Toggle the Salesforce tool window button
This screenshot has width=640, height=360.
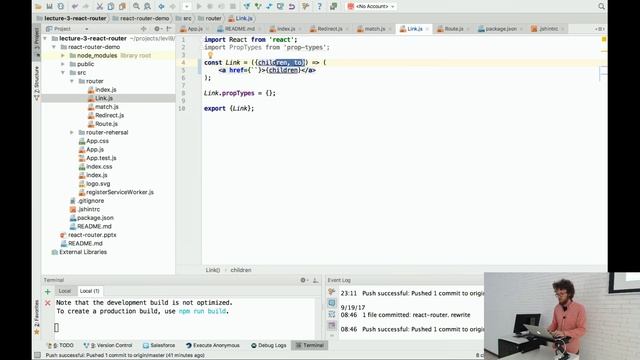pyautogui.click(x=159, y=345)
